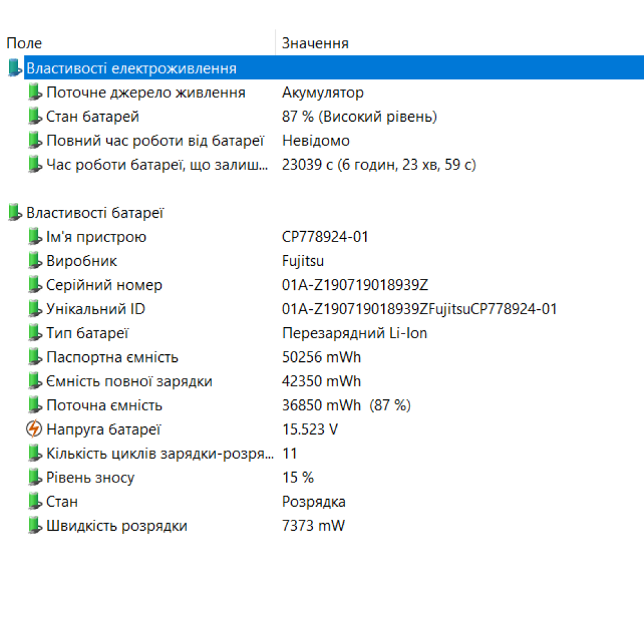The width and height of the screenshot is (644, 644).
Task: Select the Швидкість розрядки label
Action: 117,526
